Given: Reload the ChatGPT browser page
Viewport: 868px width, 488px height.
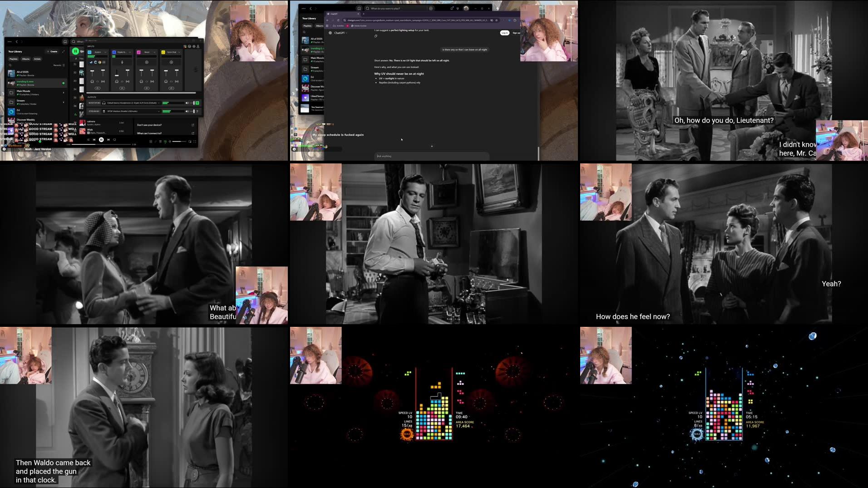Looking at the screenshot, I should click(x=338, y=20).
